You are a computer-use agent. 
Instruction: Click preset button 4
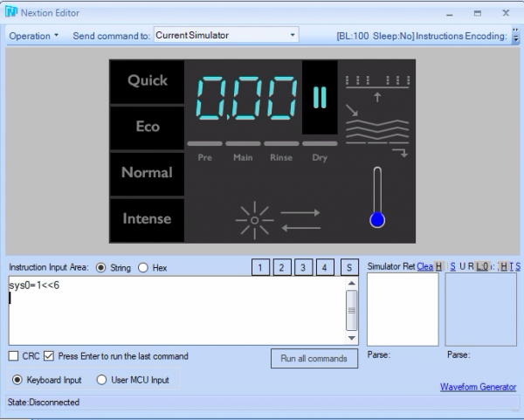coord(325,267)
